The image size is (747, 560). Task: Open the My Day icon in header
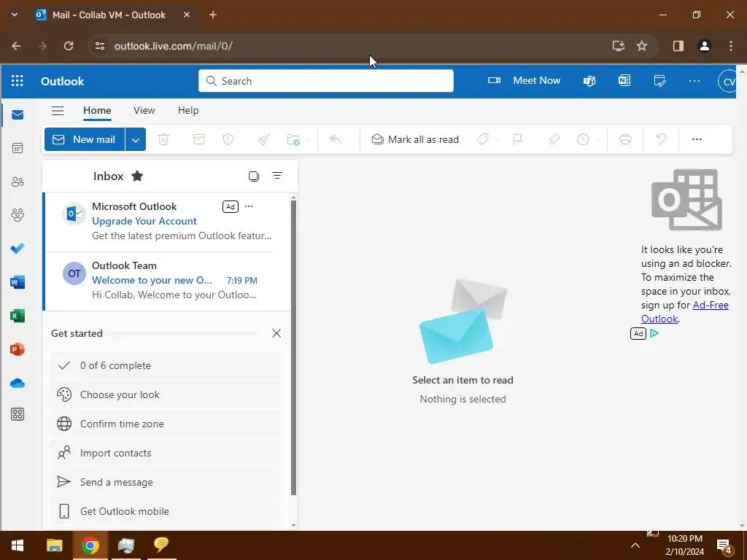click(659, 81)
